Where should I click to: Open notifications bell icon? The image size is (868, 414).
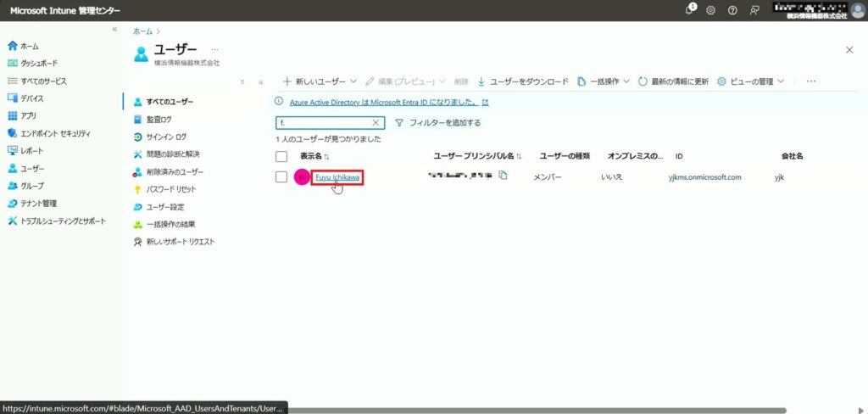(x=690, y=10)
